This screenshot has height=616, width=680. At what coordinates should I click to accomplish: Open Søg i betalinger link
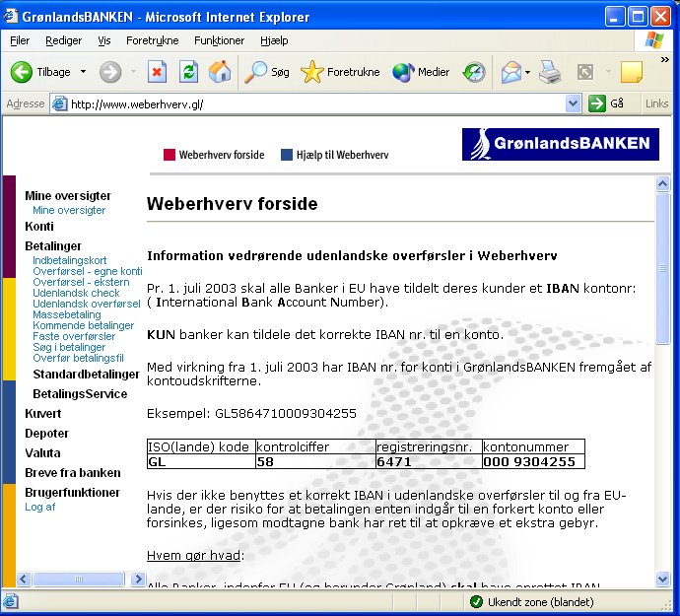[x=69, y=347]
